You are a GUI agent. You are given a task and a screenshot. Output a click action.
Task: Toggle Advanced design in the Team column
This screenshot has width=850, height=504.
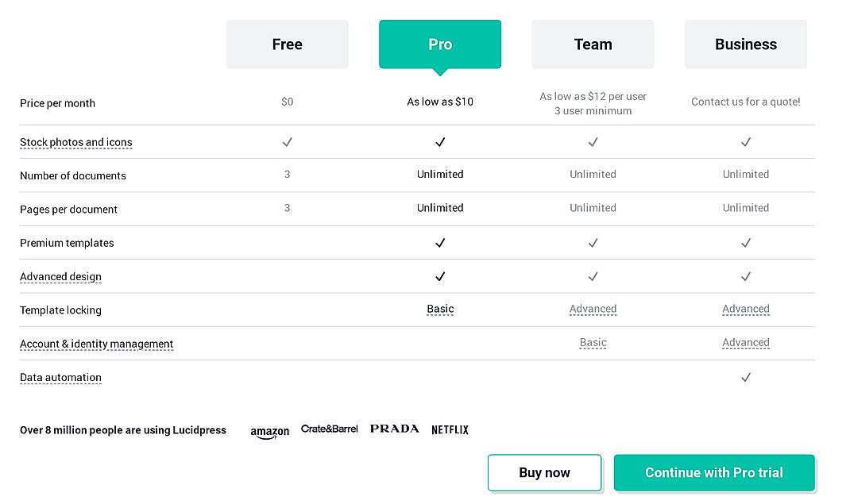click(x=593, y=276)
